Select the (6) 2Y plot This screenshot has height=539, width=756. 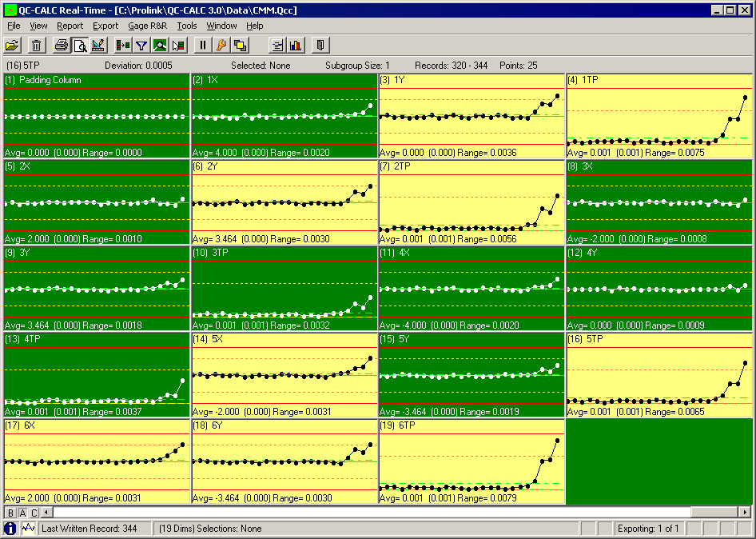pyautogui.click(x=284, y=202)
